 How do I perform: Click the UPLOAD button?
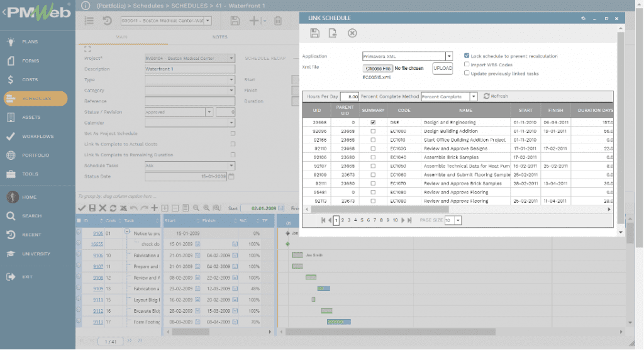click(x=443, y=68)
